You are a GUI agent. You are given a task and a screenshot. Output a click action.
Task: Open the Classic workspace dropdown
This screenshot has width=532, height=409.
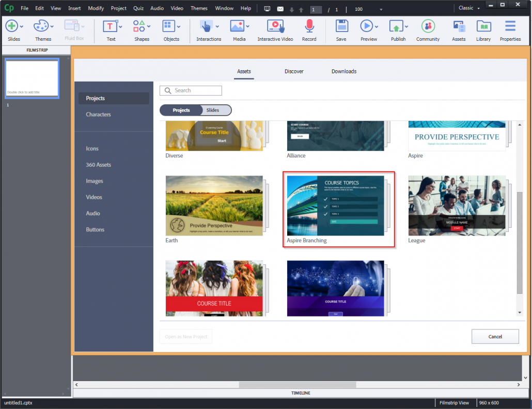click(x=469, y=8)
